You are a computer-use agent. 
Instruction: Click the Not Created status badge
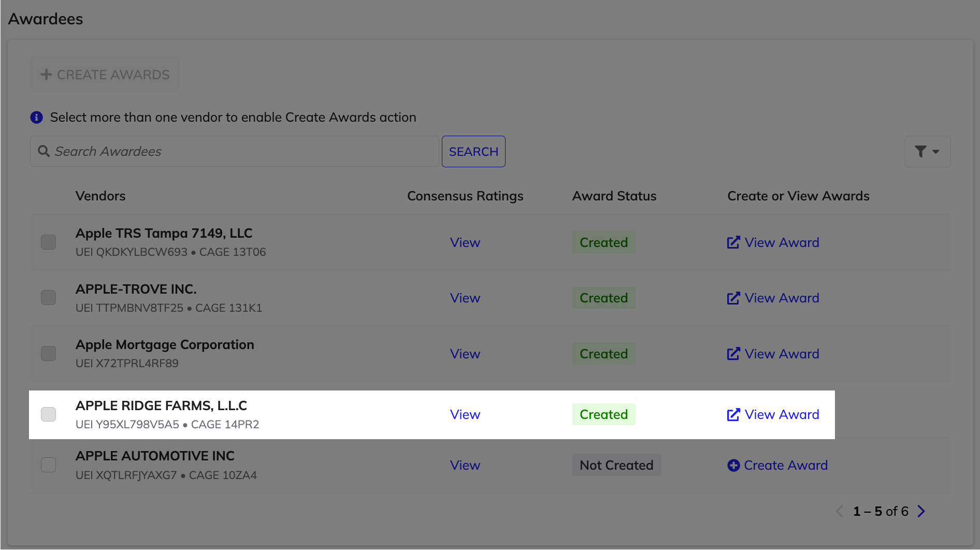click(x=616, y=465)
